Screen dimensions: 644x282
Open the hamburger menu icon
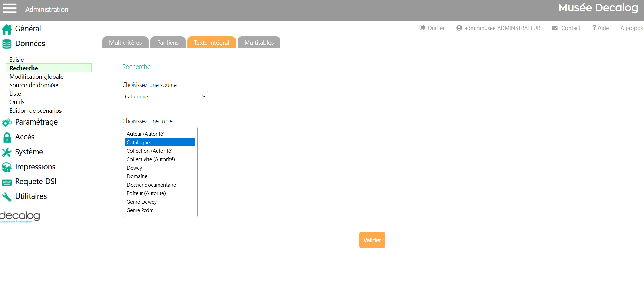pos(10,8)
